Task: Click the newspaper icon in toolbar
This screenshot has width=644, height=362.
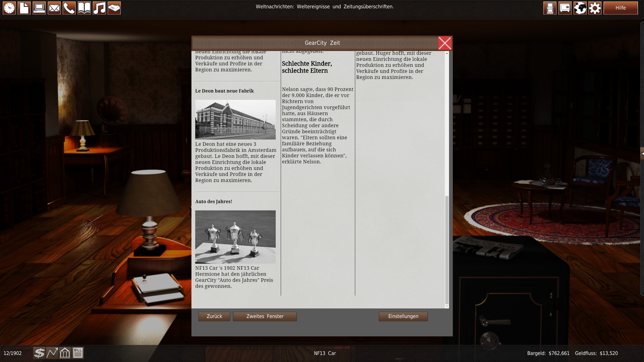Action: (x=114, y=8)
